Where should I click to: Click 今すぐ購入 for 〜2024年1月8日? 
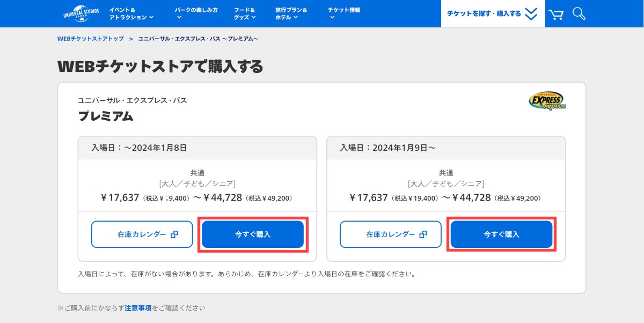(253, 234)
